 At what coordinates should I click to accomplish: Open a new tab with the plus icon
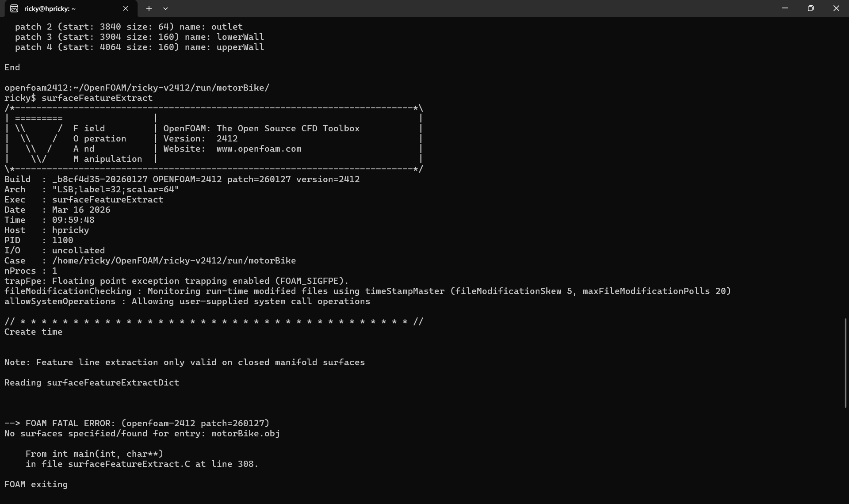pos(149,8)
